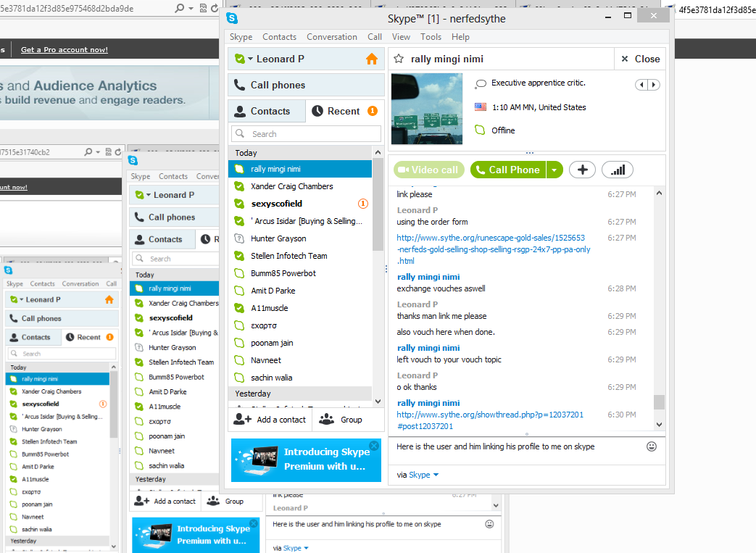The height and width of the screenshot is (553, 756).
Task: Open the sythe.org showthread link in chat
Action: [x=490, y=420]
